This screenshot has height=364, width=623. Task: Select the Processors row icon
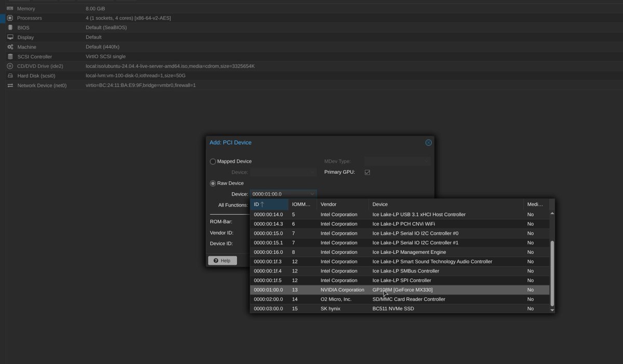[x=10, y=18]
